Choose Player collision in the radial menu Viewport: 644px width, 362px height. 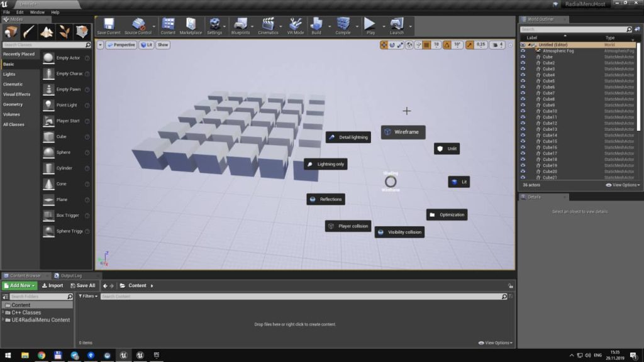click(348, 226)
